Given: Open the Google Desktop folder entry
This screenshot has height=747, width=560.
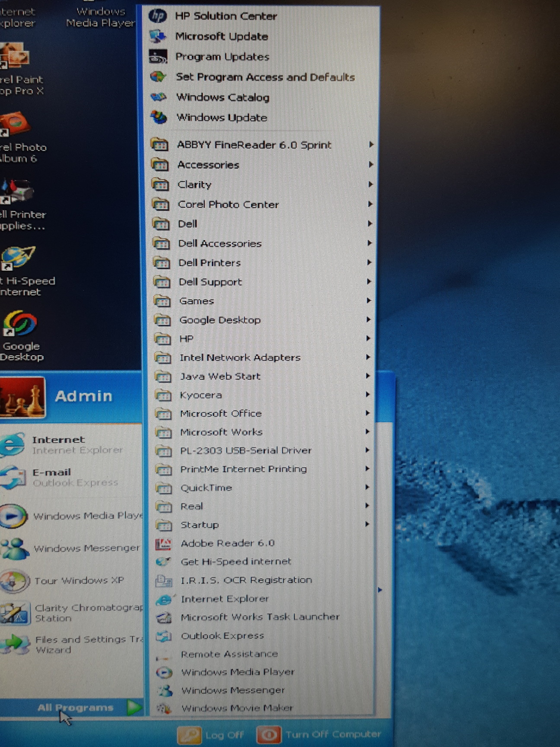Looking at the screenshot, I should pyautogui.click(x=263, y=320).
